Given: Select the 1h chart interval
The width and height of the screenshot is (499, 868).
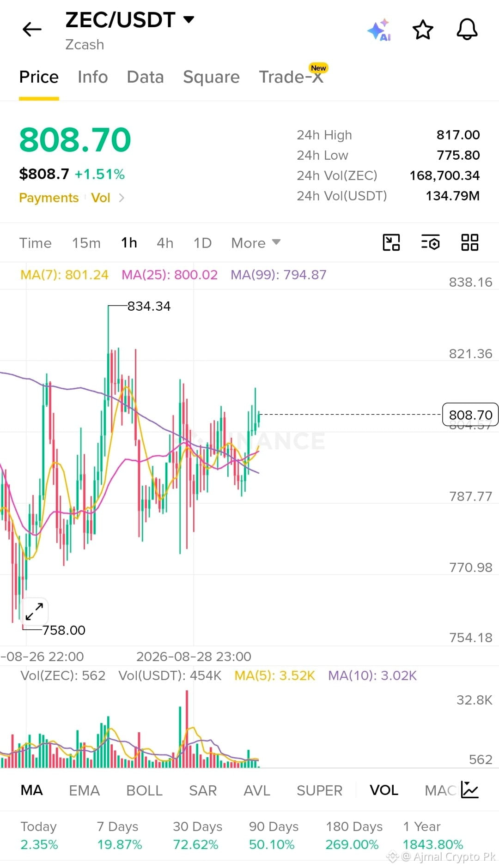Looking at the screenshot, I should point(129,243).
